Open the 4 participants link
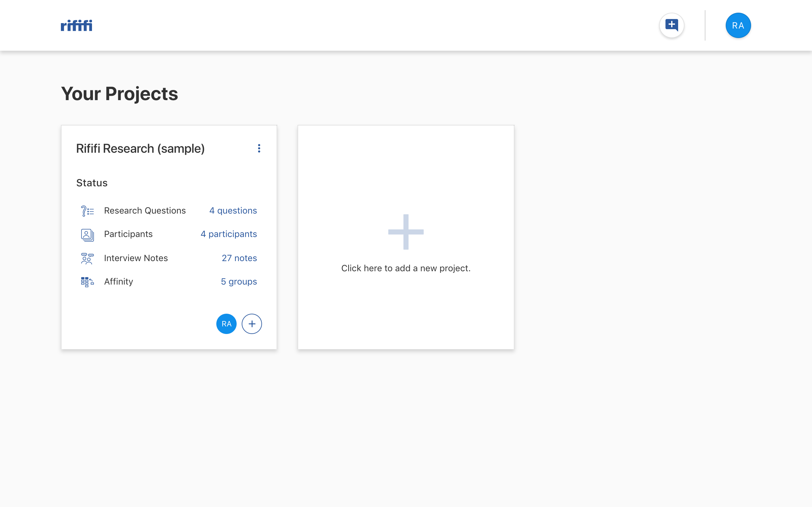The width and height of the screenshot is (812, 507). click(x=228, y=234)
